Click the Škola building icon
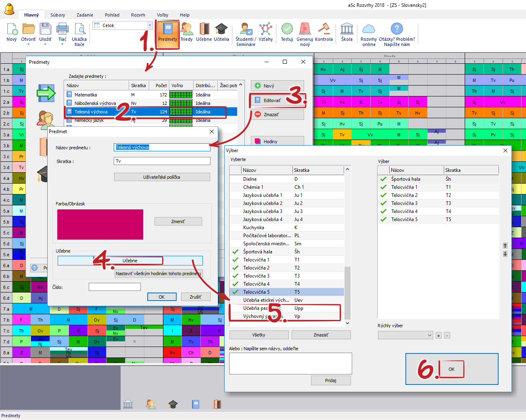The image size is (526, 420). (x=346, y=32)
